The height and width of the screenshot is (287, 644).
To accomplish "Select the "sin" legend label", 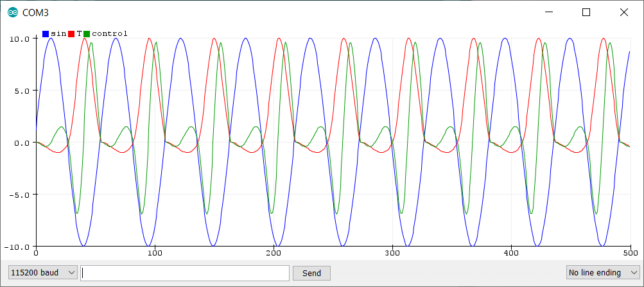I will point(58,33).
